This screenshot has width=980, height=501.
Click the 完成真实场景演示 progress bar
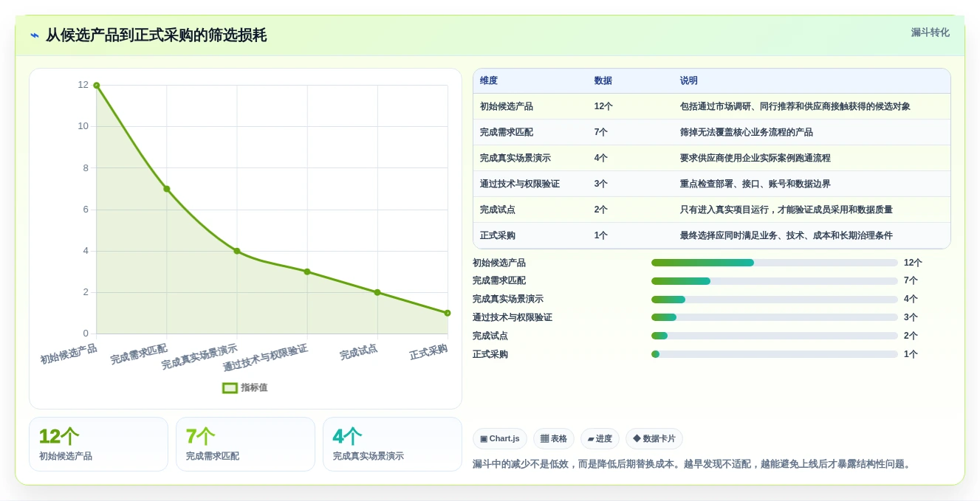pyautogui.click(x=775, y=300)
